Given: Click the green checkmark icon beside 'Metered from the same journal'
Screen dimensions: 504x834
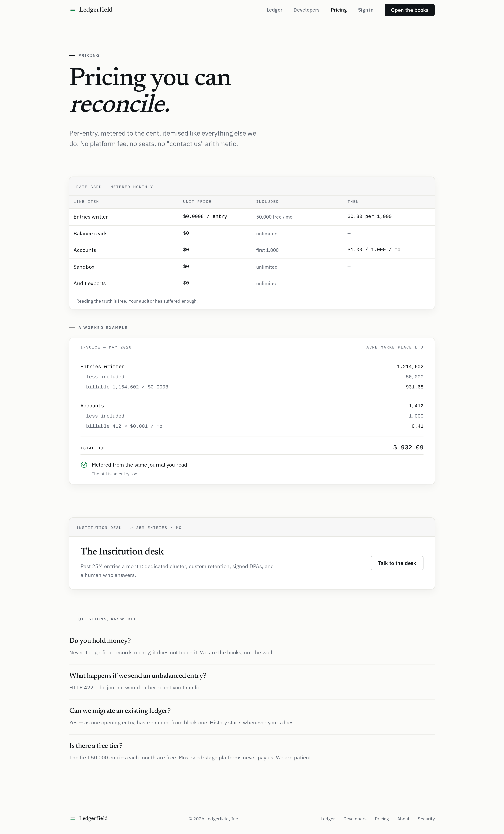Looking at the screenshot, I should point(84,465).
